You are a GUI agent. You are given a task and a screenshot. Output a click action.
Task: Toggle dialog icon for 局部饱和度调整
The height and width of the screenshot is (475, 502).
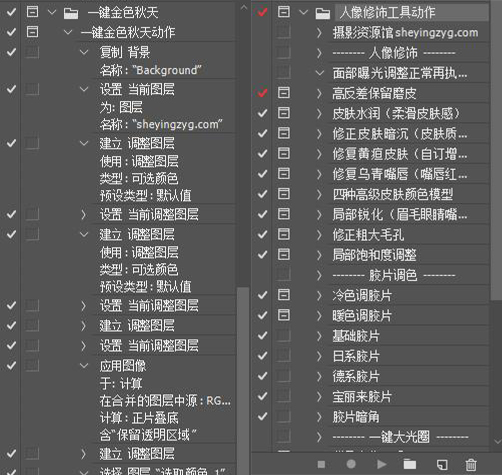point(284,254)
